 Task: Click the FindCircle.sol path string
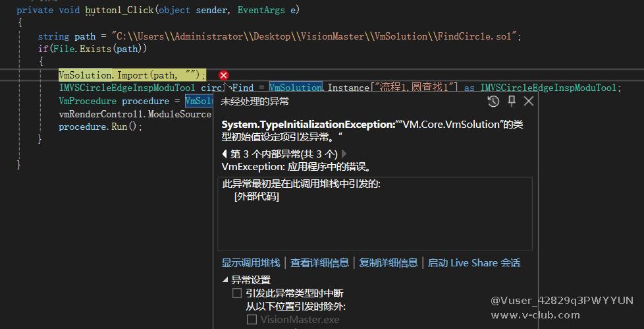tap(314, 36)
